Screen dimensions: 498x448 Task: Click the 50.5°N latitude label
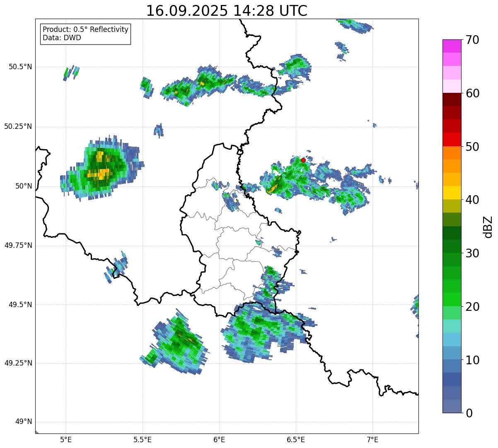click(20, 67)
